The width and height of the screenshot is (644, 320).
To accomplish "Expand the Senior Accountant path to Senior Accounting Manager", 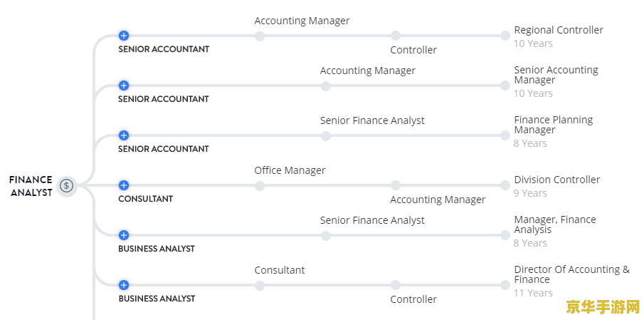I will [124, 86].
